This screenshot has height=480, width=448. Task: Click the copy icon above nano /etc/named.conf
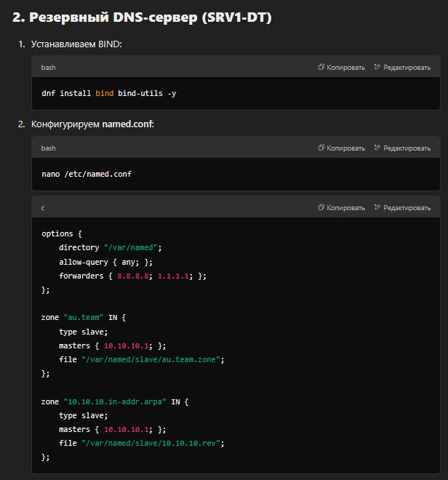click(x=321, y=148)
